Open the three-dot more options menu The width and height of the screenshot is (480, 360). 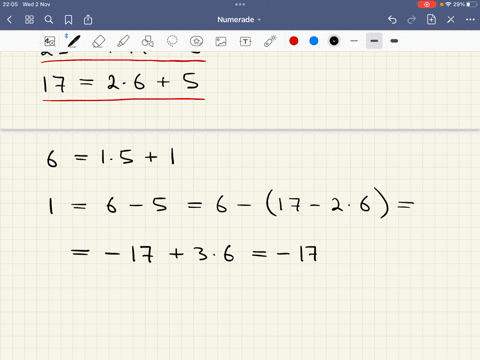[x=470, y=20]
